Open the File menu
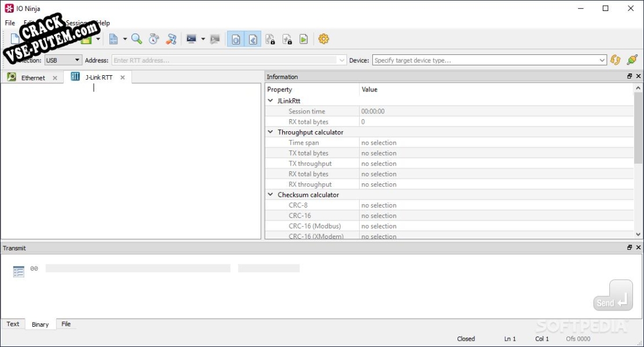This screenshot has height=347, width=644. tap(10, 23)
